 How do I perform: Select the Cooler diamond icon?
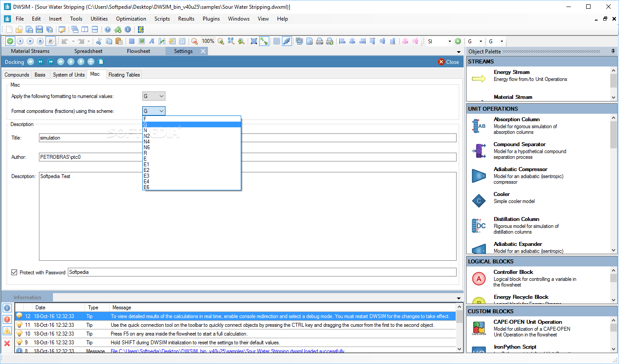[479, 201]
